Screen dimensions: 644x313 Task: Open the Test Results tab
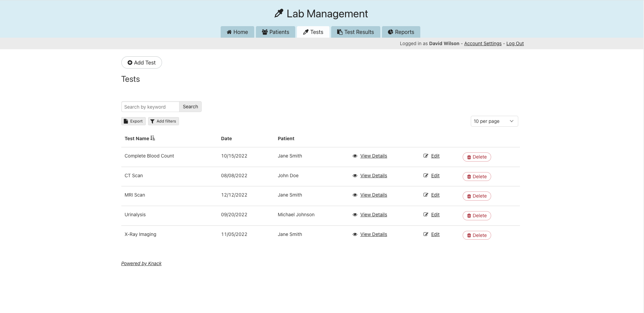tap(355, 32)
